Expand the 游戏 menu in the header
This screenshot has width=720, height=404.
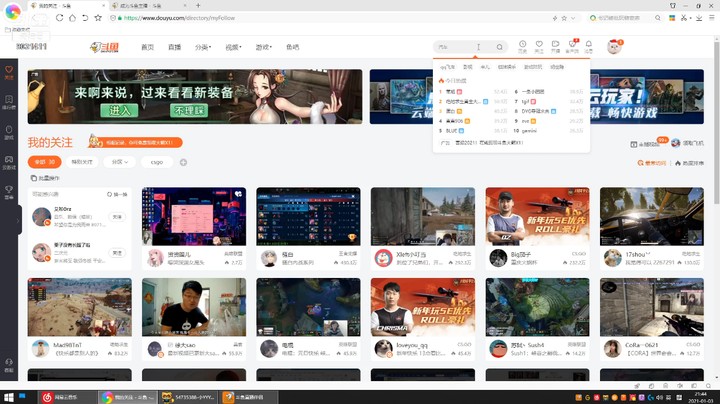coord(263,47)
